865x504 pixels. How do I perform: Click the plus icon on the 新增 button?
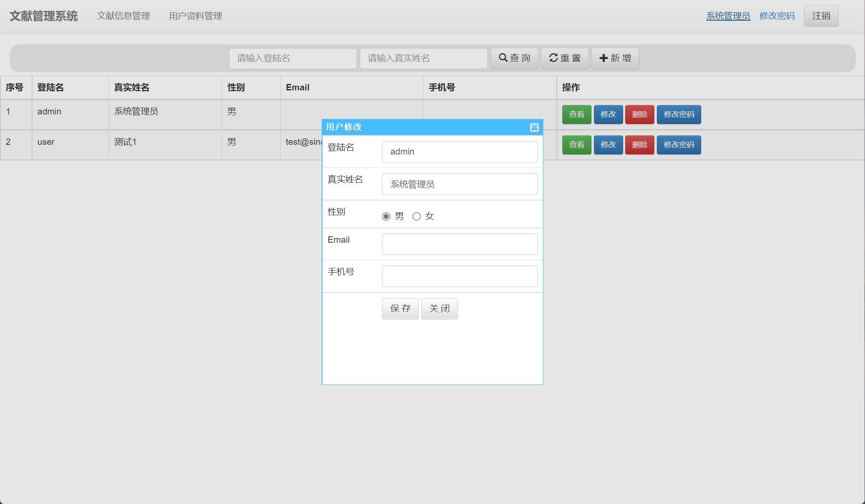coord(603,58)
